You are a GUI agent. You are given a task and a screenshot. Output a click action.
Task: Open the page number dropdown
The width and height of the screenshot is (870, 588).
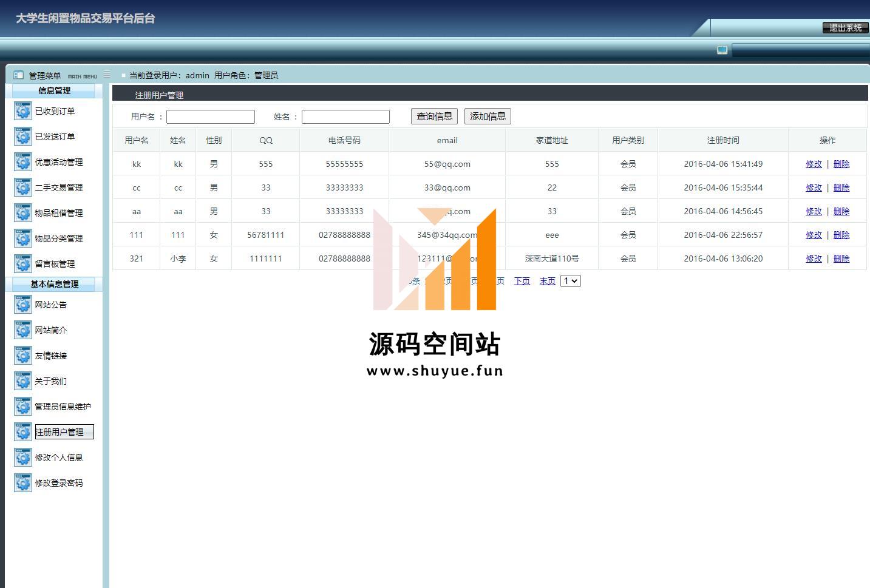(571, 281)
